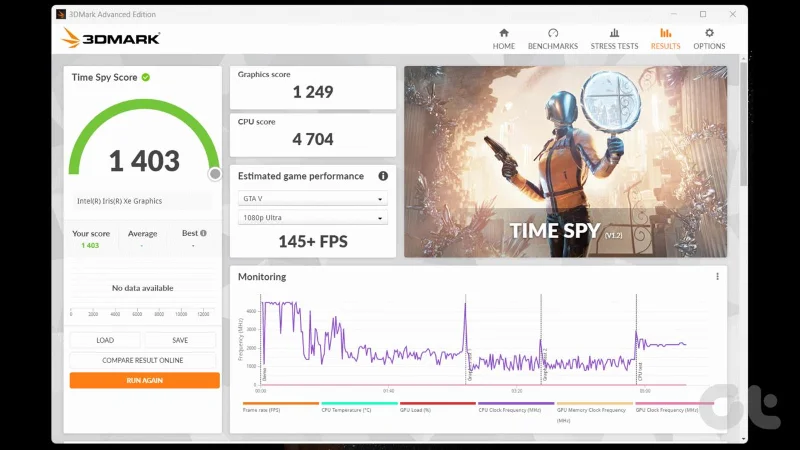Viewport: 800px width, 450px height.
Task: Open the Stress Tests chart icon
Action: [x=614, y=33]
